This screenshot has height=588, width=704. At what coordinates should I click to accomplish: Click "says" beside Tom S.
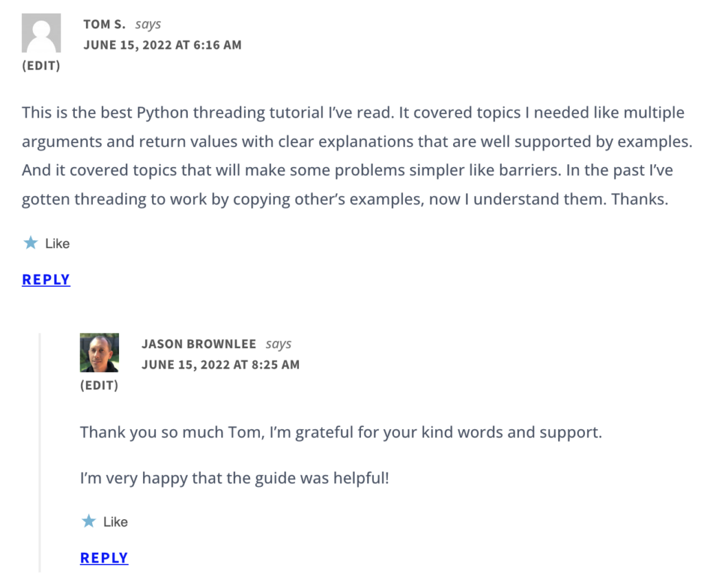(x=148, y=25)
